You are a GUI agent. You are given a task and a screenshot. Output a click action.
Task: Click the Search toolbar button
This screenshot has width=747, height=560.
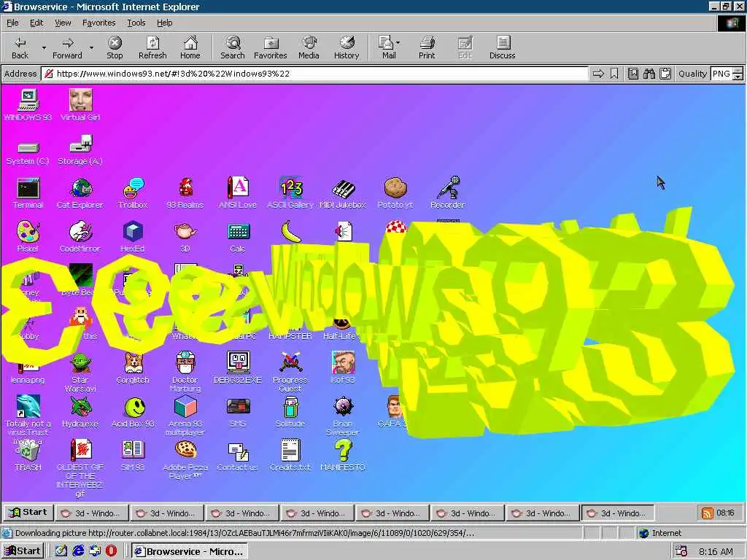pos(233,47)
